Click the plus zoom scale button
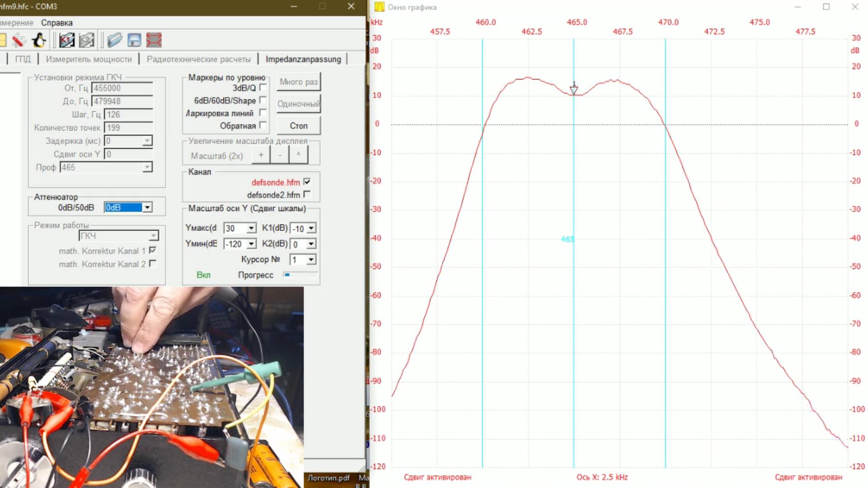Screen dimensions: 868x488 pyautogui.click(x=261, y=155)
